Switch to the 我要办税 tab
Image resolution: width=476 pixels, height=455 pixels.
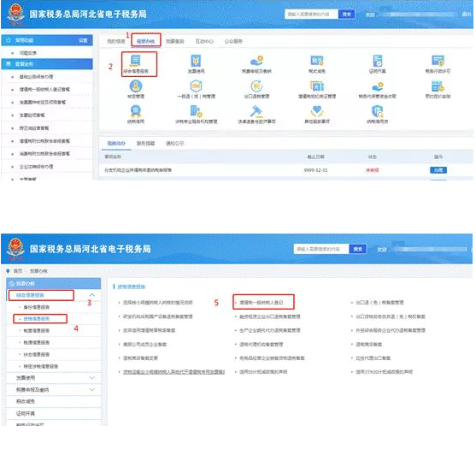(146, 41)
